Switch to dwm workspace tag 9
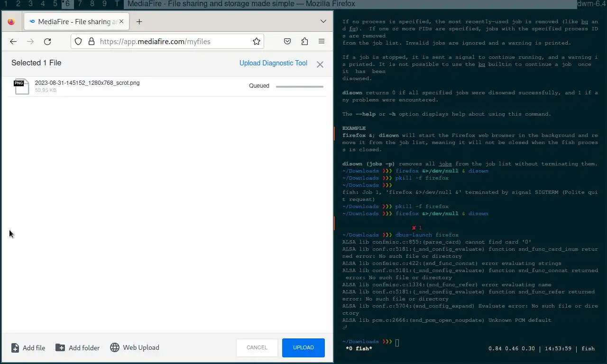Viewport: 607px width, 364px height. coord(104,4)
